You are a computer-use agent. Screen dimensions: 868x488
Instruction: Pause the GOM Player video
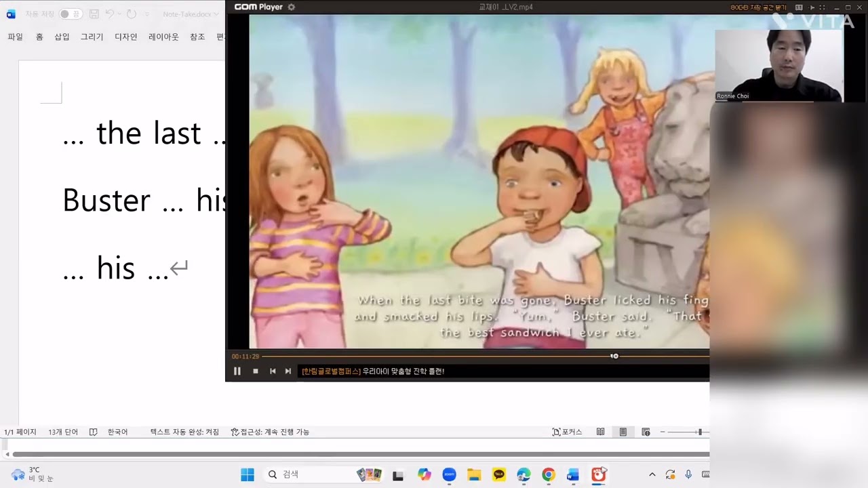point(237,371)
